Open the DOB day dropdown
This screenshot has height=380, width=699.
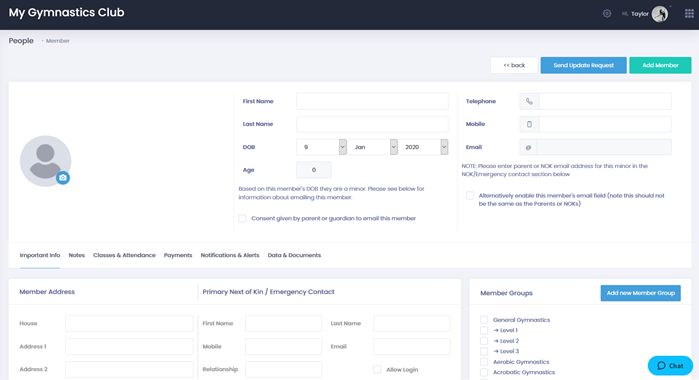[x=321, y=147]
